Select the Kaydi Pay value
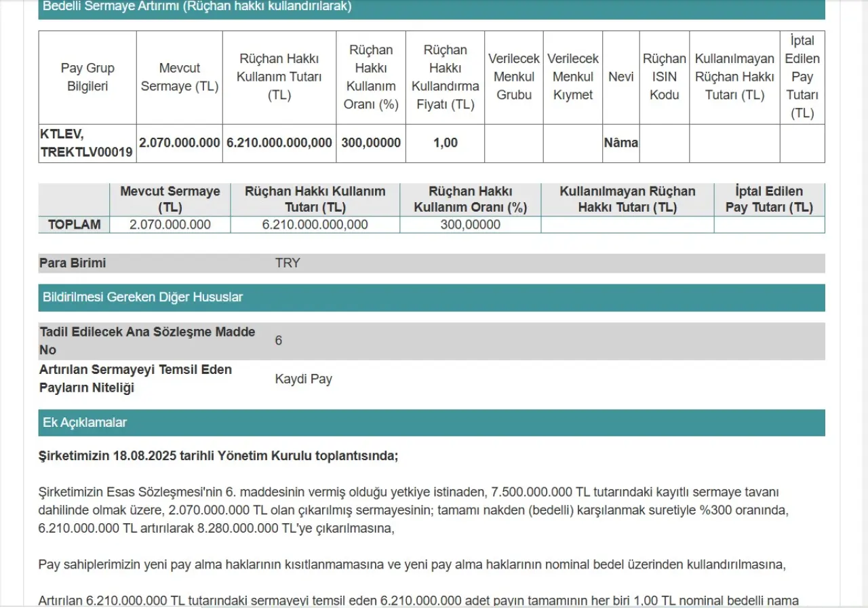 [303, 379]
